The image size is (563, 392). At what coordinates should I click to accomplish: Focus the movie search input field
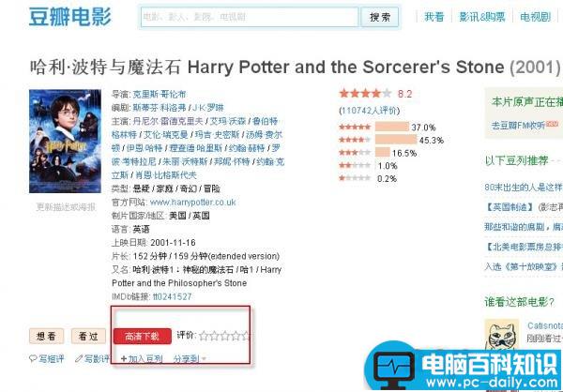250,17
